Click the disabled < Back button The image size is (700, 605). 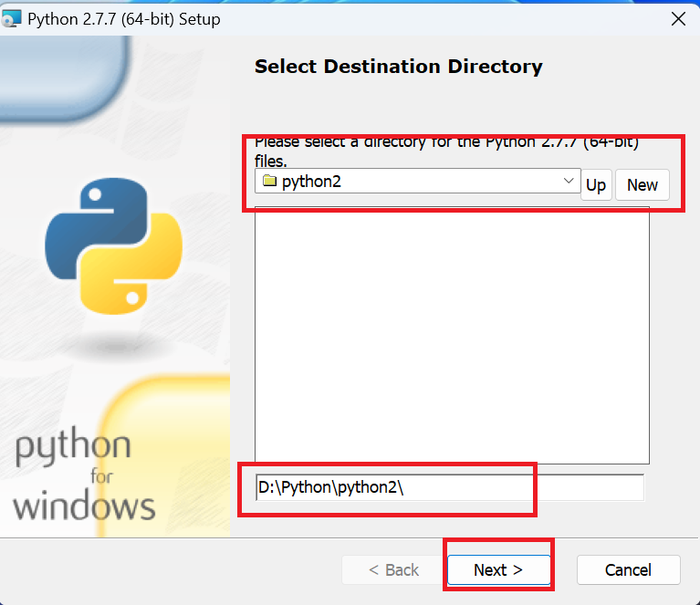pyautogui.click(x=393, y=569)
